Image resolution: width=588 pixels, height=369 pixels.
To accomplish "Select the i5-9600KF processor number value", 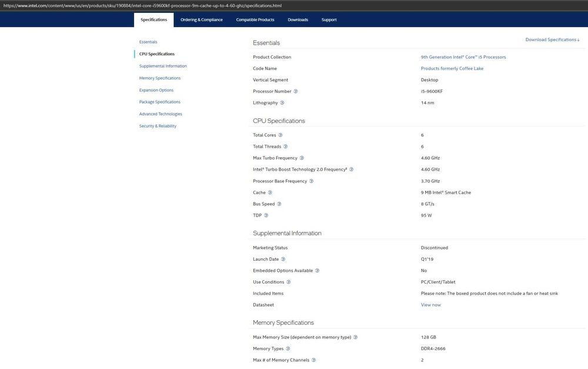I will [432, 91].
